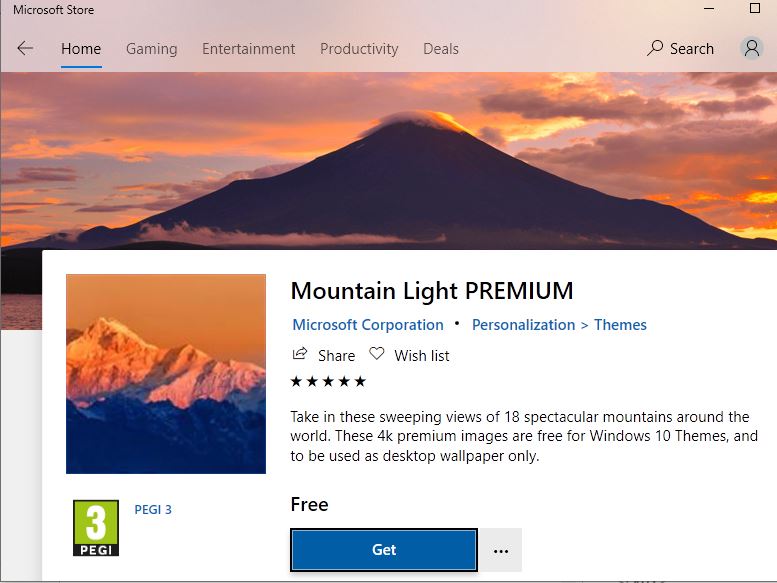The width and height of the screenshot is (777, 583).
Task: Click the back arrow button
Action: click(x=25, y=48)
